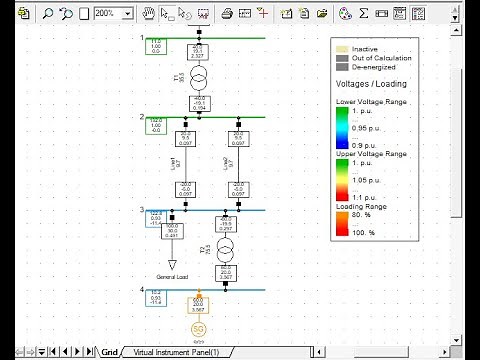480x360 pixels.
Task: Click the next page tab arrow
Action: [77, 352]
